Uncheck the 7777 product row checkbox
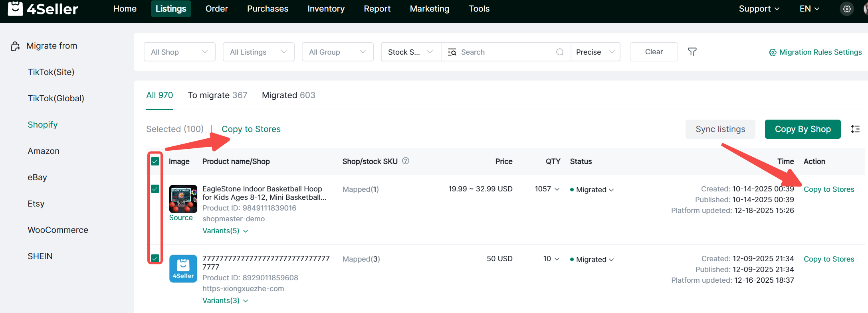The image size is (868, 313). (x=155, y=258)
